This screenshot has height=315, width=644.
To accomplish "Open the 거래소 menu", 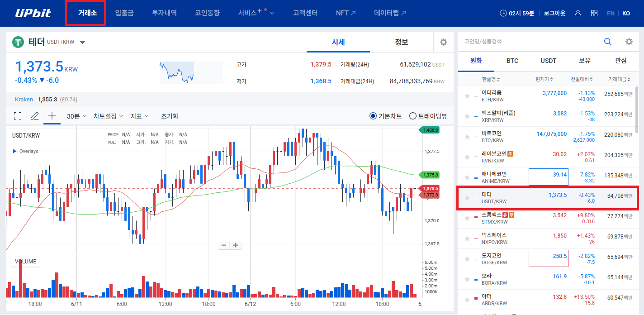I will click(87, 13).
